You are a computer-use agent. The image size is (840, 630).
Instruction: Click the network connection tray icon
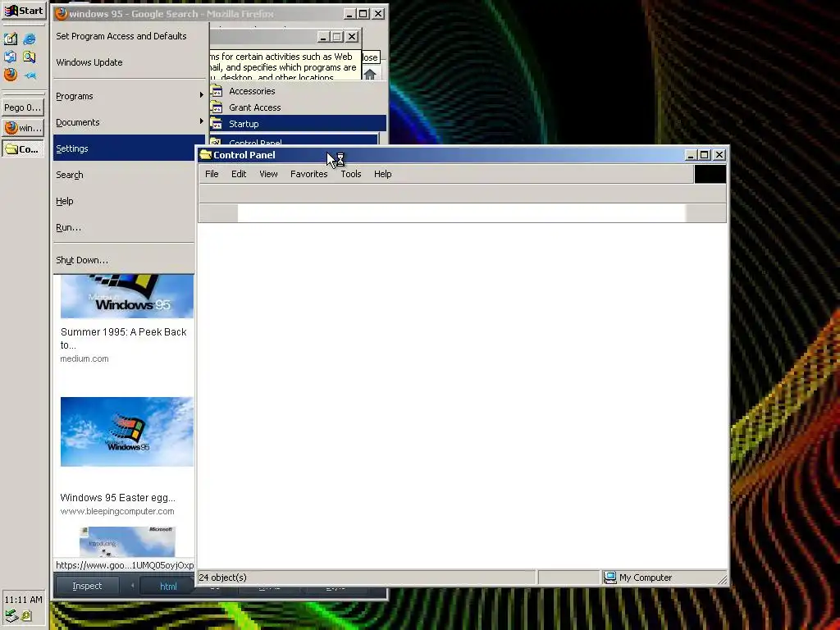[11, 616]
